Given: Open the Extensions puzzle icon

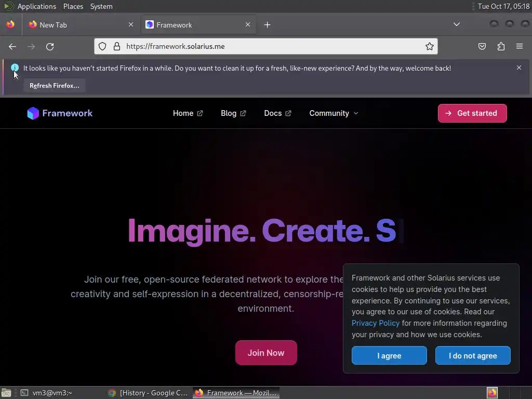Looking at the screenshot, I should [x=501, y=46].
